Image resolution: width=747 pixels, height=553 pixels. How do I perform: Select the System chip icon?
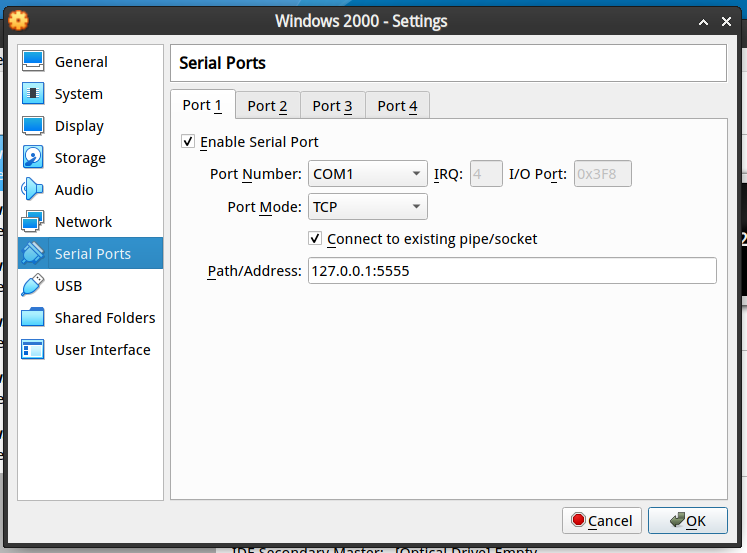[33, 93]
